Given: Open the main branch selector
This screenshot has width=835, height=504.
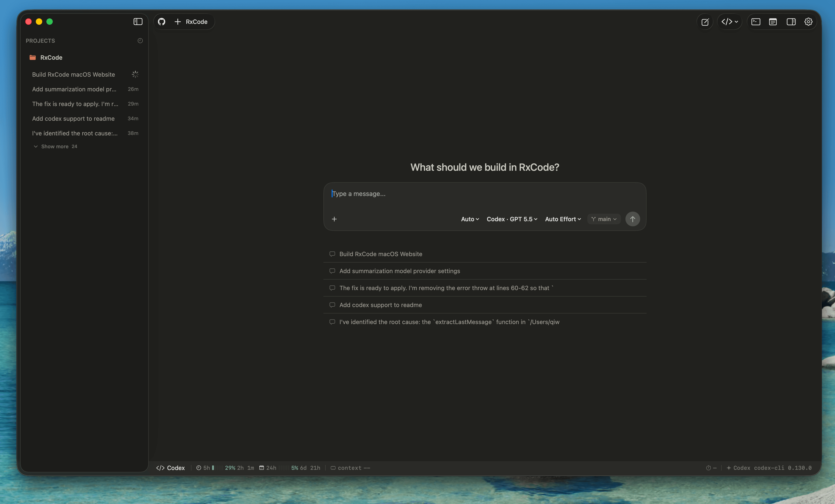Looking at the screenshot, I should (604, 219).
